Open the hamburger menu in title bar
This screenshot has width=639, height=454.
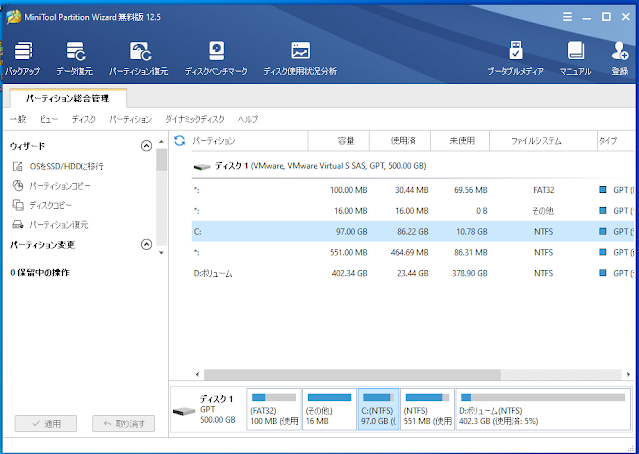pyautogui.click(x=567, y=17)
